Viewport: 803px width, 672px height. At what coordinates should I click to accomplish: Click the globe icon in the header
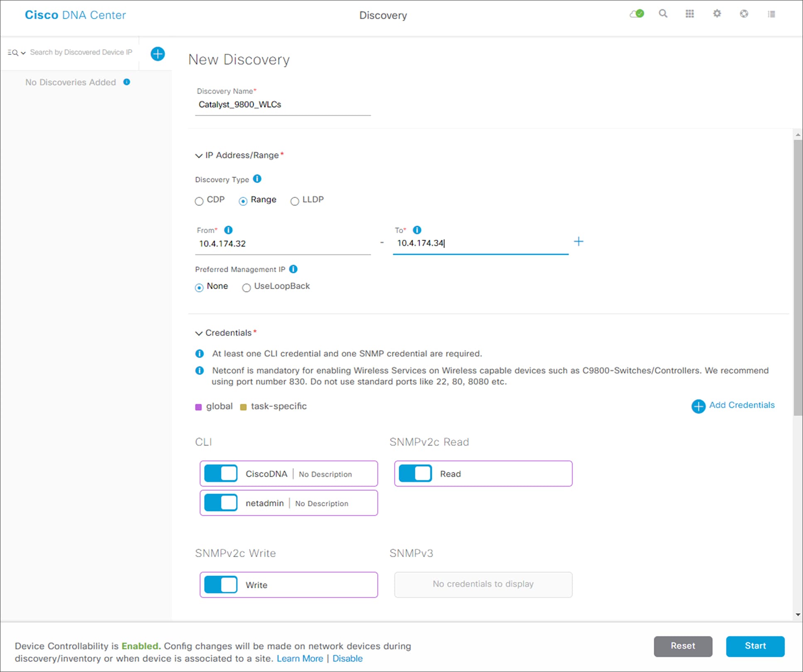(x=744, y=14)
